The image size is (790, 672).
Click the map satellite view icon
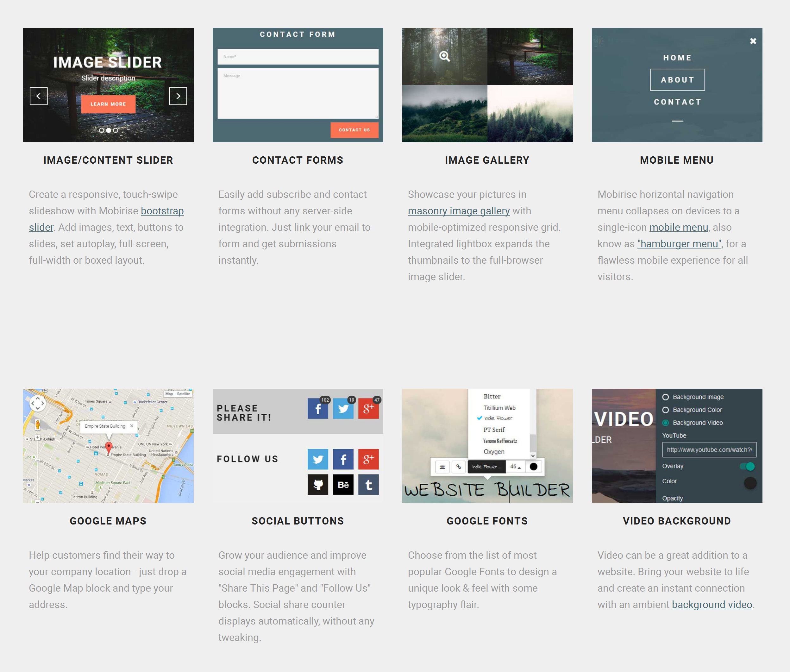(183, 393)
